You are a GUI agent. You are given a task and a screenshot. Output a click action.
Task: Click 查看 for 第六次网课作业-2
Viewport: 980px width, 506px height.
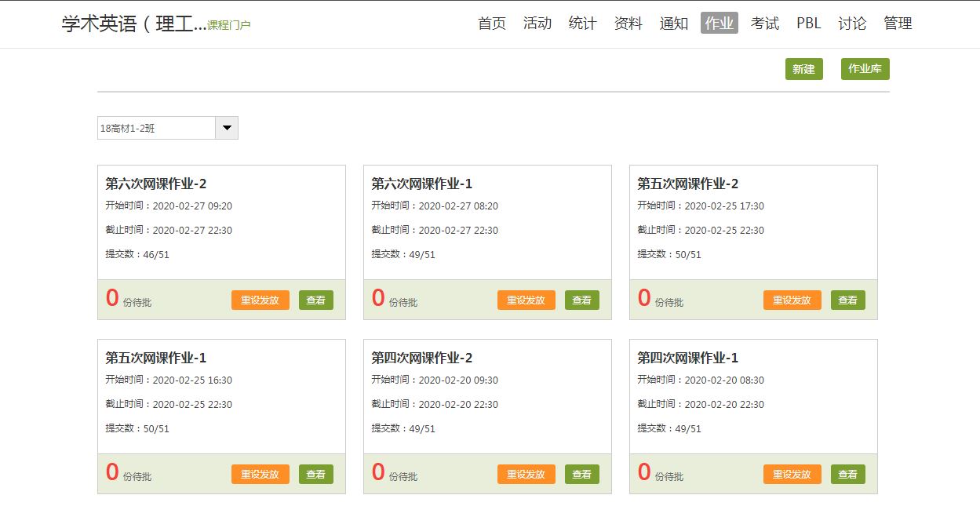click(316, 300)
